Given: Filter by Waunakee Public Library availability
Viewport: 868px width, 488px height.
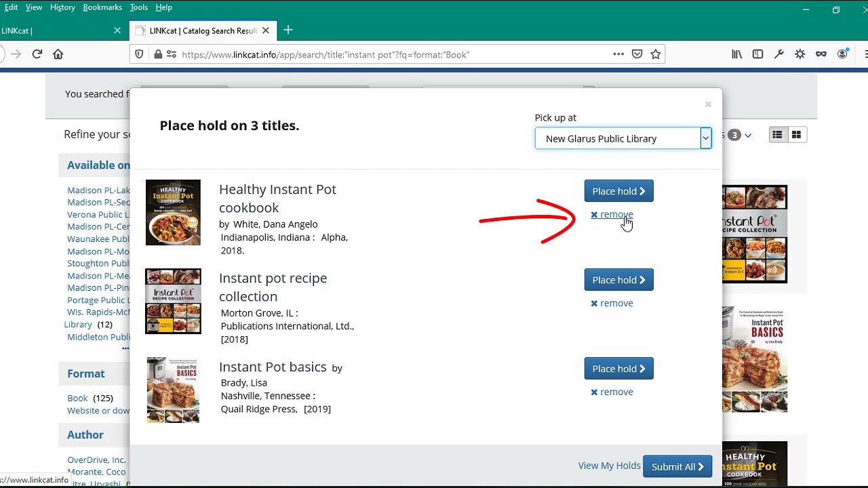Looking at the screenshot, I should pos(98,239).
